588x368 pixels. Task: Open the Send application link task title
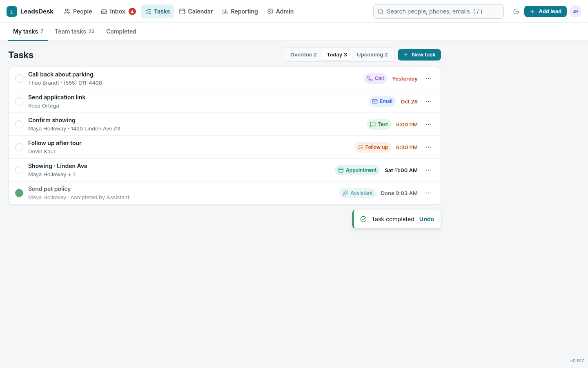coord(57,97)
